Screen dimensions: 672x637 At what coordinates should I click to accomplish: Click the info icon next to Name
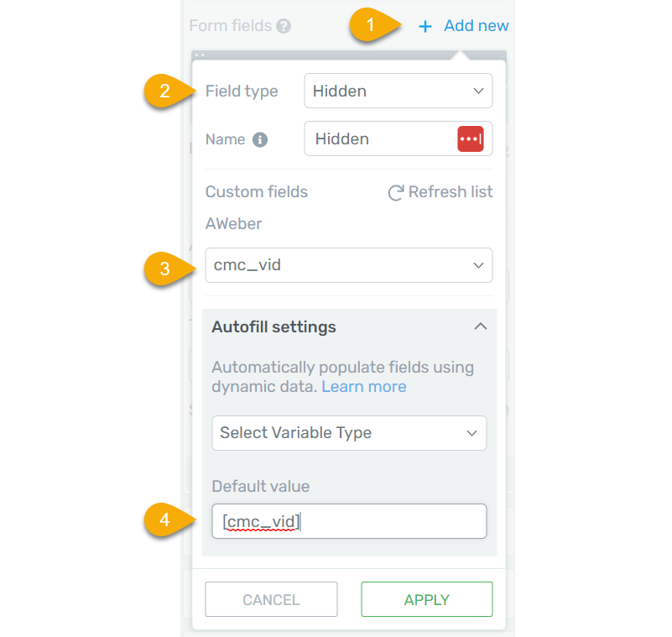(x=260, y=140)
